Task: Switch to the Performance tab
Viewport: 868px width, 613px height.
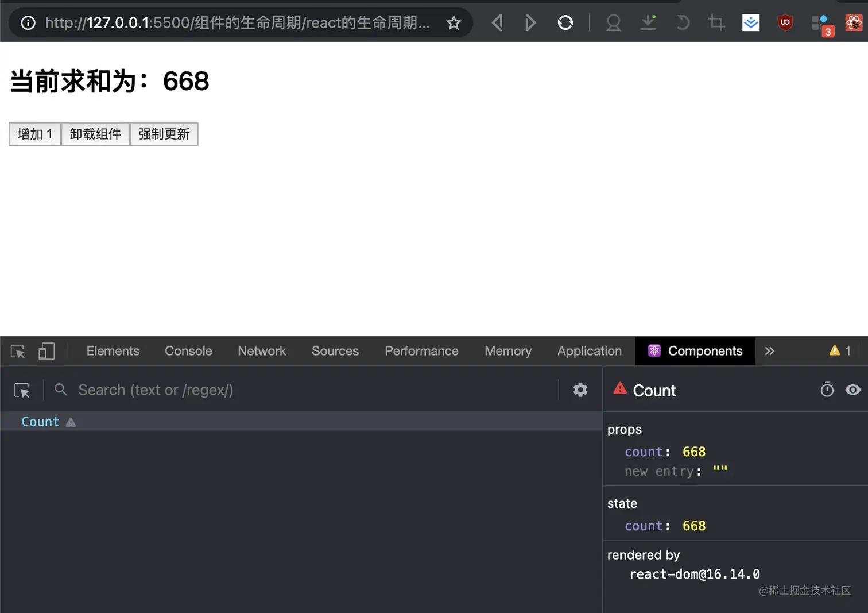Action: (x=421, y=351)
